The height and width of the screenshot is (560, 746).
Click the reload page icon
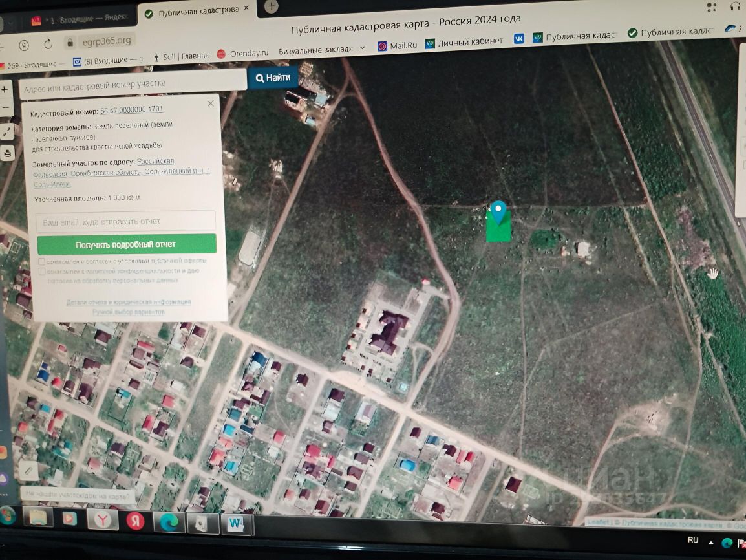point(48,44)
